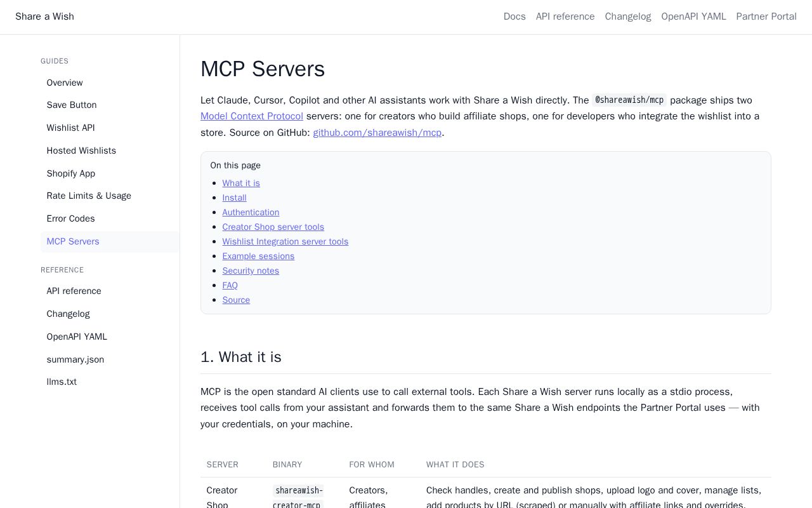Open Docs in top navigation
The image size is (812, 508).
(514, 17)
